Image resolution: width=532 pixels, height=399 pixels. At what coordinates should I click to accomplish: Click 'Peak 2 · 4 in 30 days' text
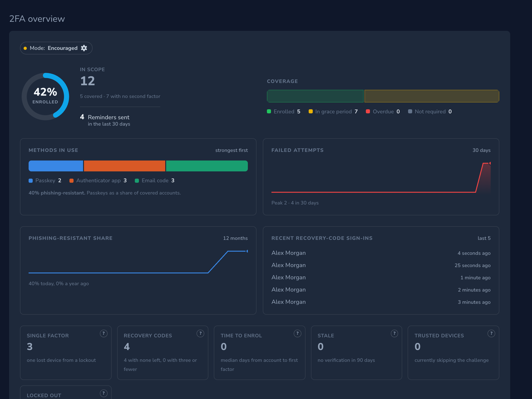click(x=295, y=203)
